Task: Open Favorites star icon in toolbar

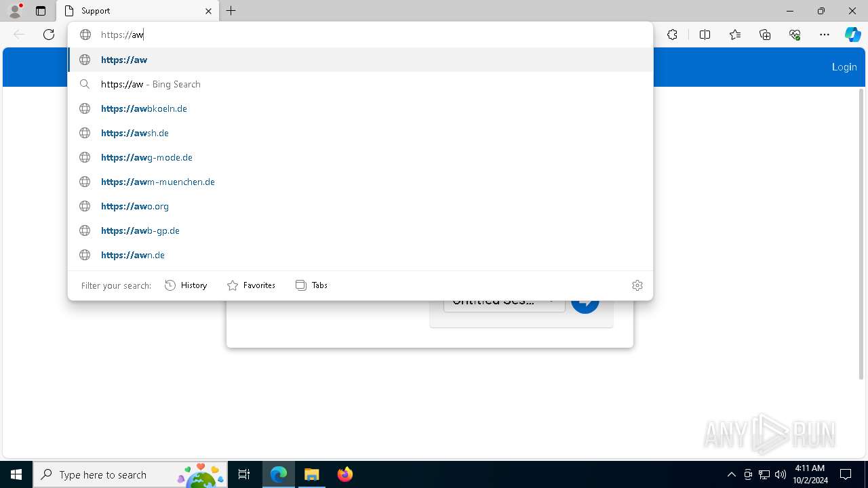Action: (x=735, y=35)
